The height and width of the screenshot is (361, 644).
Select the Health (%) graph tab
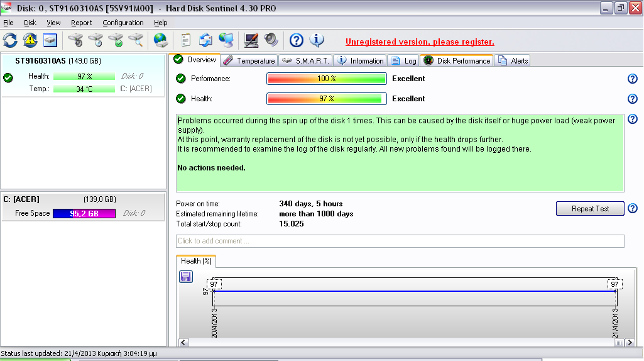click(x=196, y=261)
